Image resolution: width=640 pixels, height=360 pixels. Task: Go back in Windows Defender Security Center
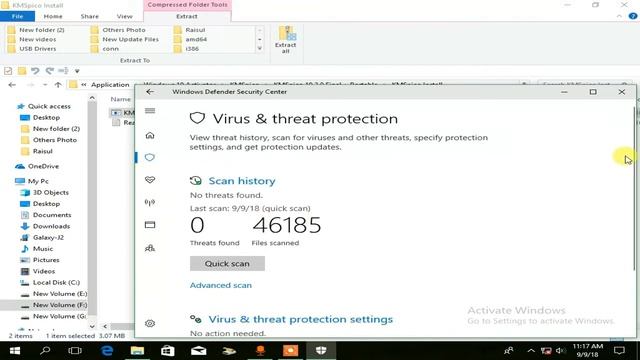tap(150, 92)
